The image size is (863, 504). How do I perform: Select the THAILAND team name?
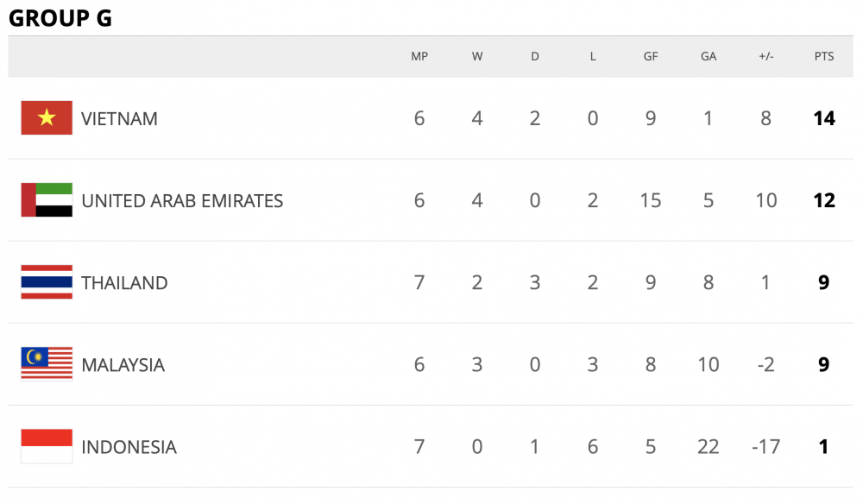click(124, 283)
